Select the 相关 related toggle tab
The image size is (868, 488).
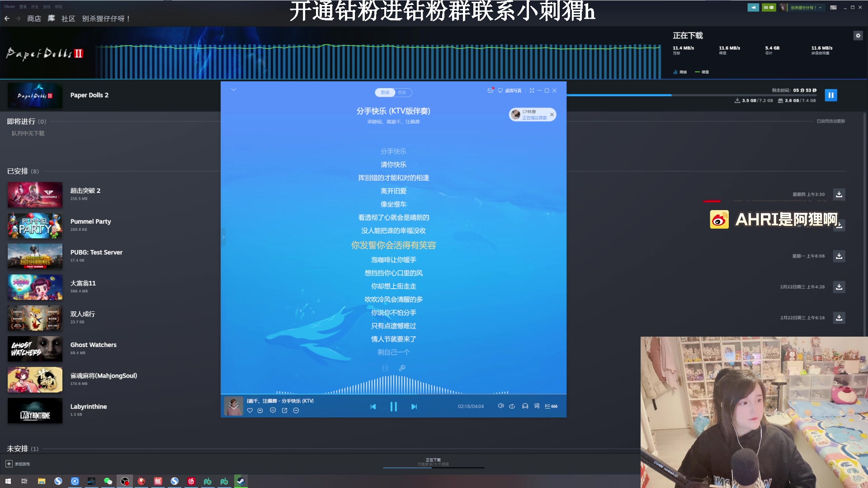tap(402, 93)
